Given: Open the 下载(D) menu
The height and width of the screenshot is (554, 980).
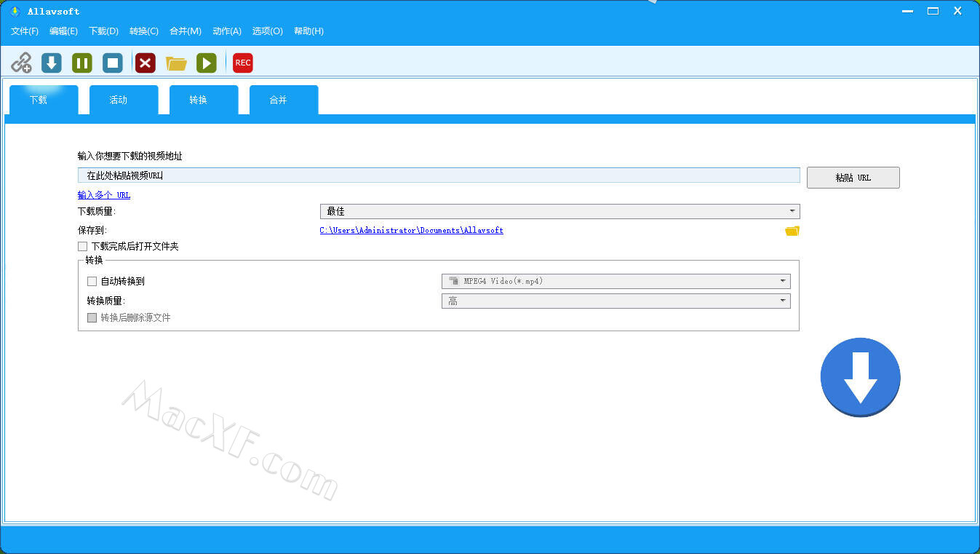Looking at the screenshot, I should (x=103, y=31).
